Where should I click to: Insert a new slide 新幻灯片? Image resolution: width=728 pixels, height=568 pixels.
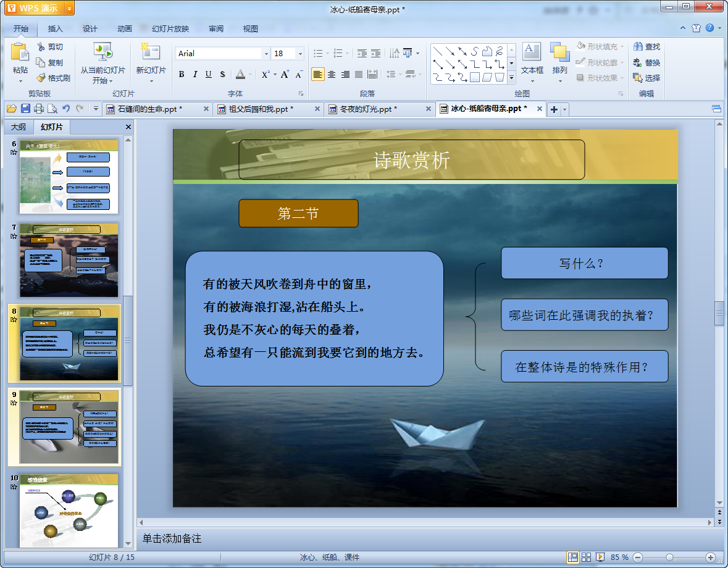pos(151,62)
